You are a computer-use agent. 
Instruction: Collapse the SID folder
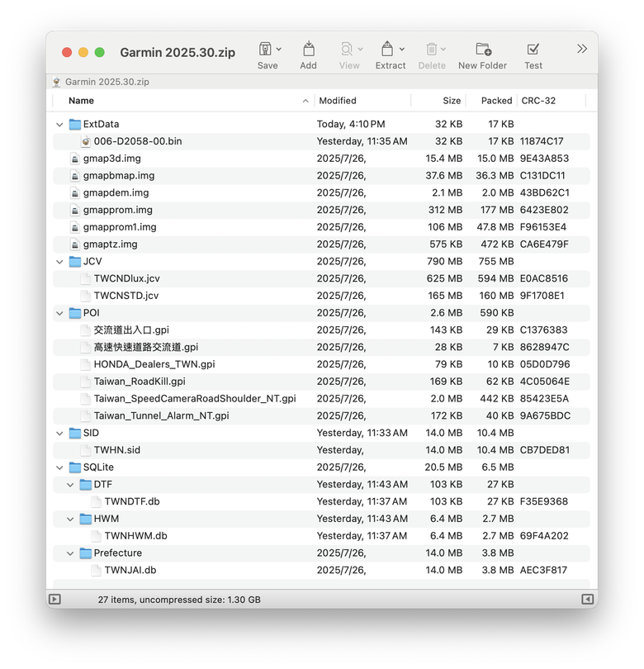[59, 433]
